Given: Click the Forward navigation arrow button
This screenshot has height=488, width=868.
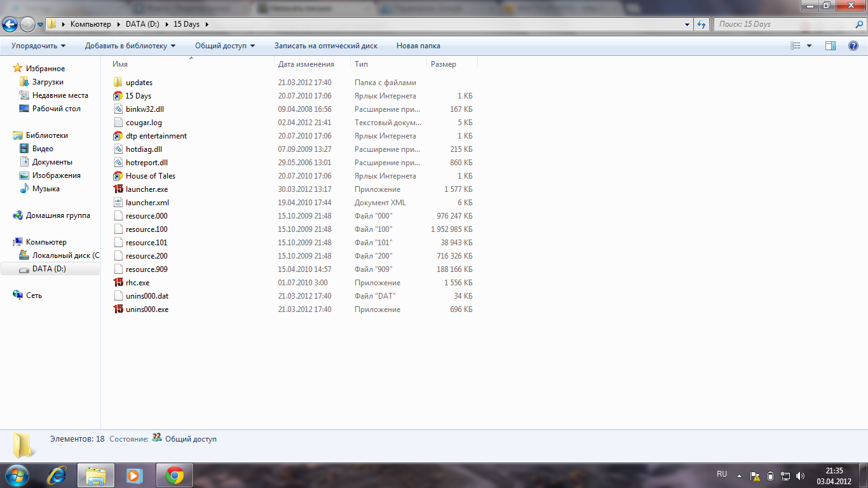Looking at the screenshot, I should 27,24.
